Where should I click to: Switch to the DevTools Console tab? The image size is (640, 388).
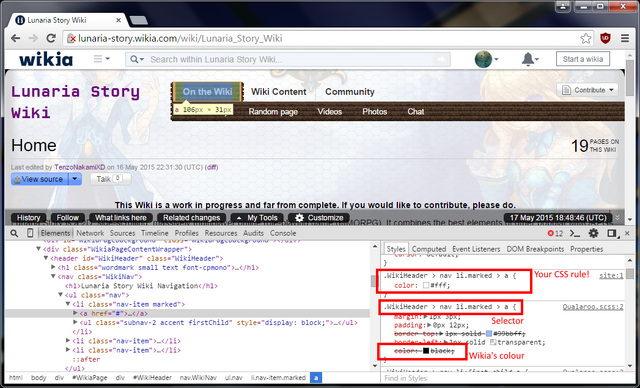coord(283,233)
